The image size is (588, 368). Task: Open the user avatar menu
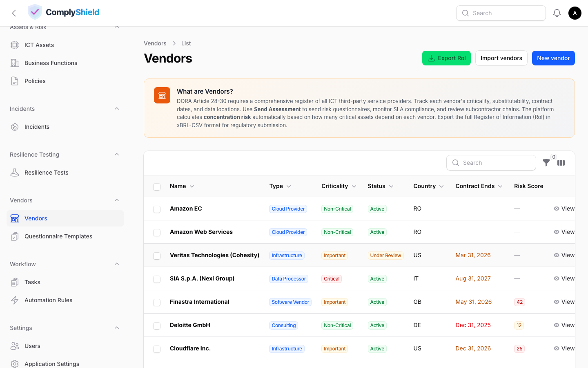(575, 13)
